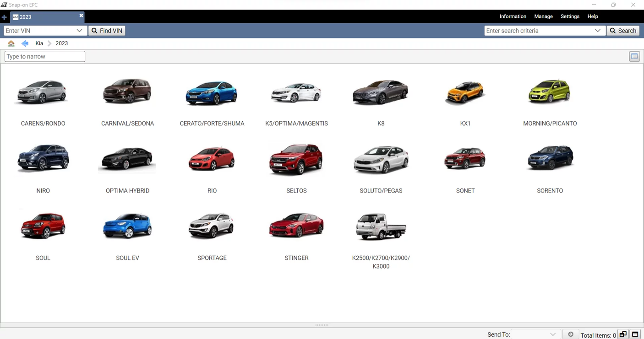Open the Settings menu
This screenshot has width=644, height=339.
(570, 16)
